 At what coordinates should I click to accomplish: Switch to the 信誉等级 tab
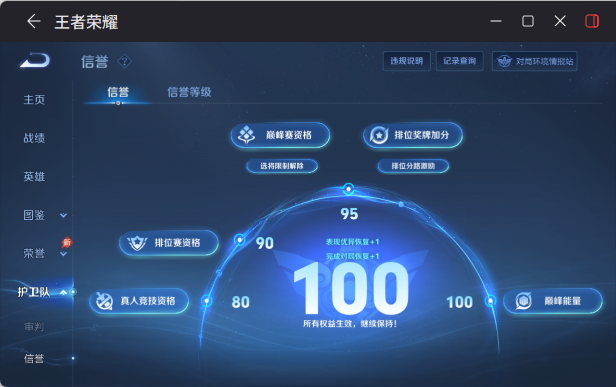[189, 92]
